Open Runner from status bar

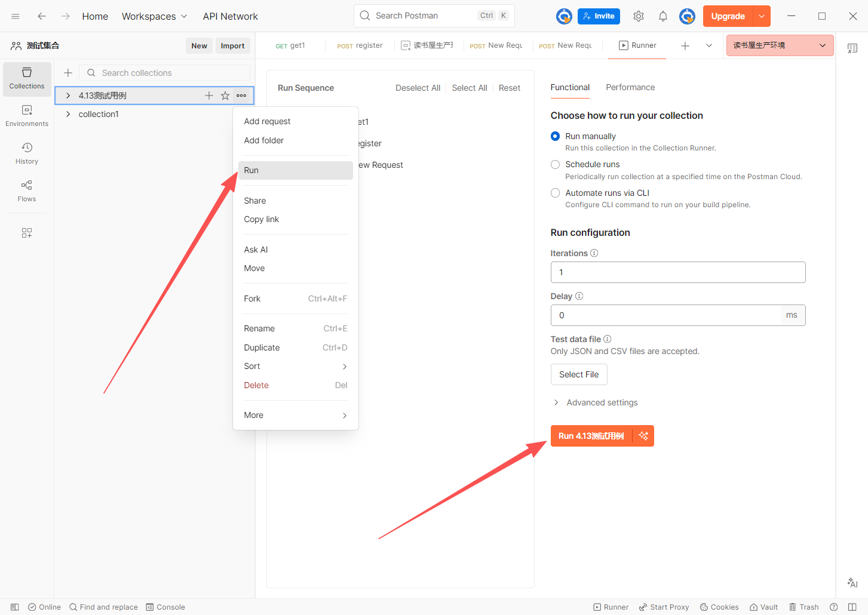611,607
